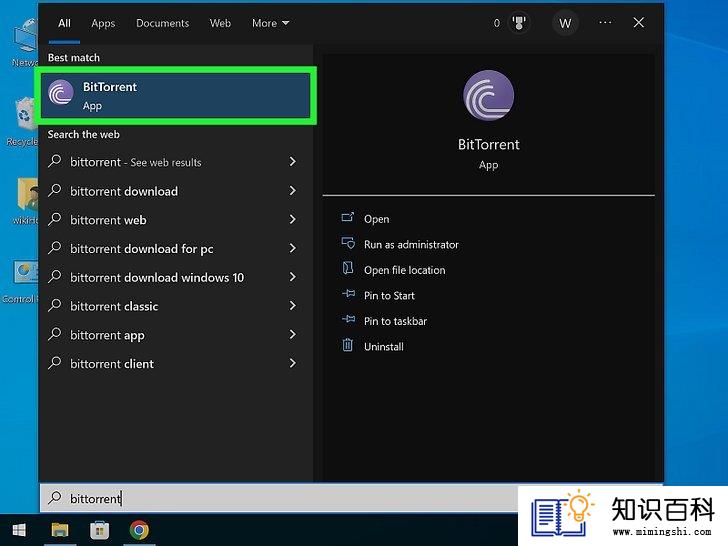Choose Open file location
Viewport: 728px width, 546px height.
click(x=405, y=270)
